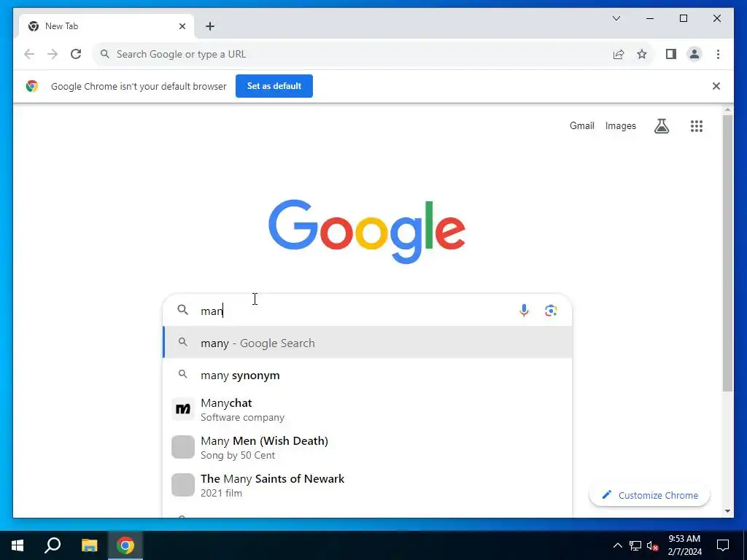Start voice search with microphone icon
The width and height of the screenshot is (747, 560).
click(524, 311)
